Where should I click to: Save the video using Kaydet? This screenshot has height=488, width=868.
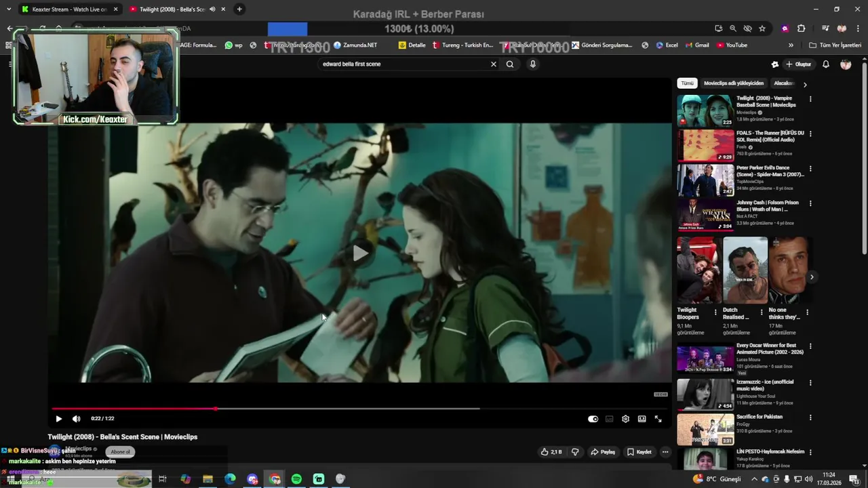click(639, 452)
